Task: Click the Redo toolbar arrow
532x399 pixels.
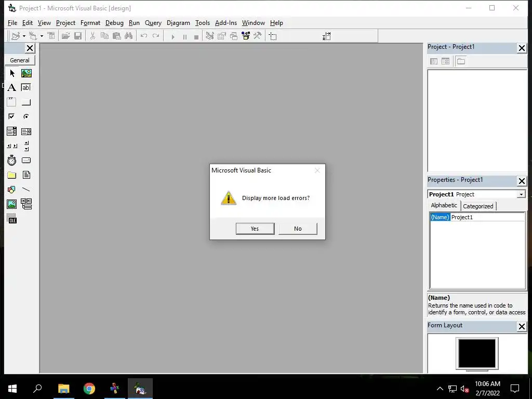Action: [x=156, y=36]
